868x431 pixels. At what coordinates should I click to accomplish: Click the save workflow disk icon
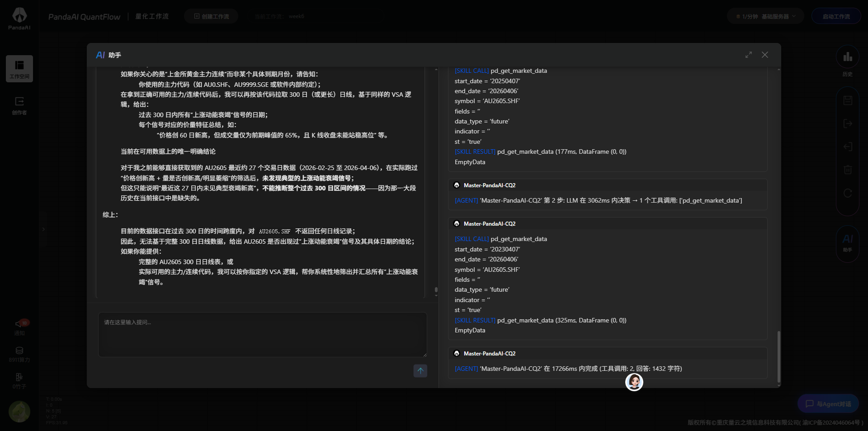[848, 100]
